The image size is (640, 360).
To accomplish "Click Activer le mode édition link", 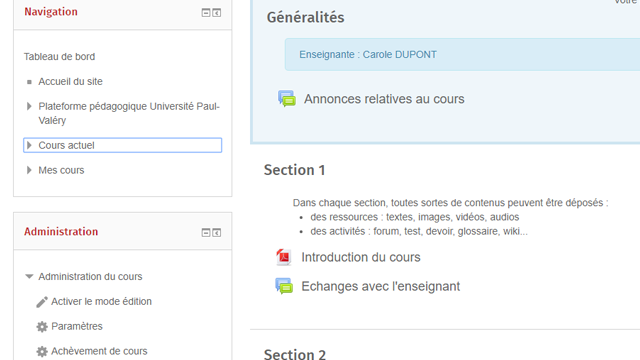I will click(101, 302).
